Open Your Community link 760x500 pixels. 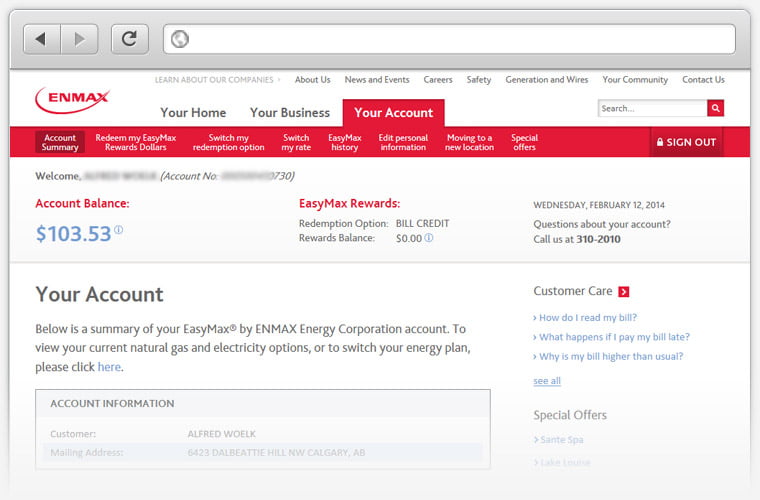click(x=635, y=80)
